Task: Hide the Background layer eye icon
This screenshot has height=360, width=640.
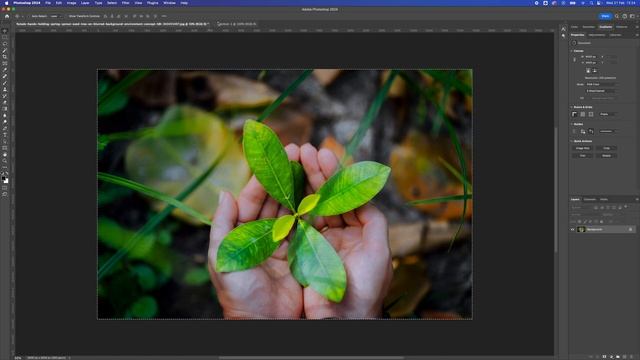Action: (x=572, y=229)
